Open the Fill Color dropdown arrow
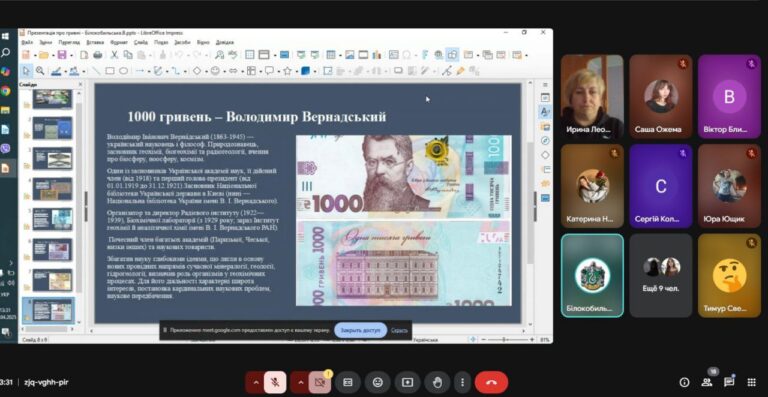Screen dimensions: 768x397 (x=83, y=71)
